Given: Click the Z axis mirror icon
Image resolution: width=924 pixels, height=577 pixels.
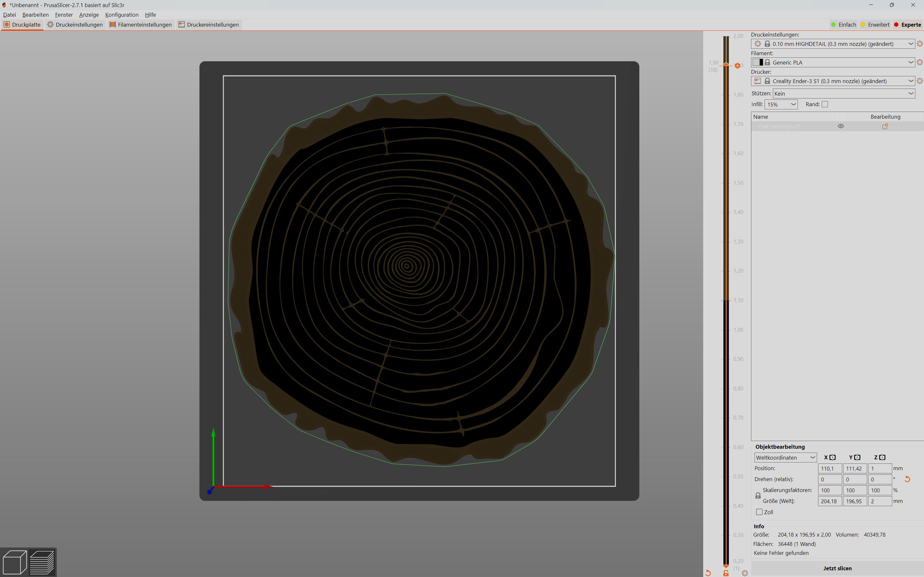Looking at the screenshot, I should coord(882,458).
